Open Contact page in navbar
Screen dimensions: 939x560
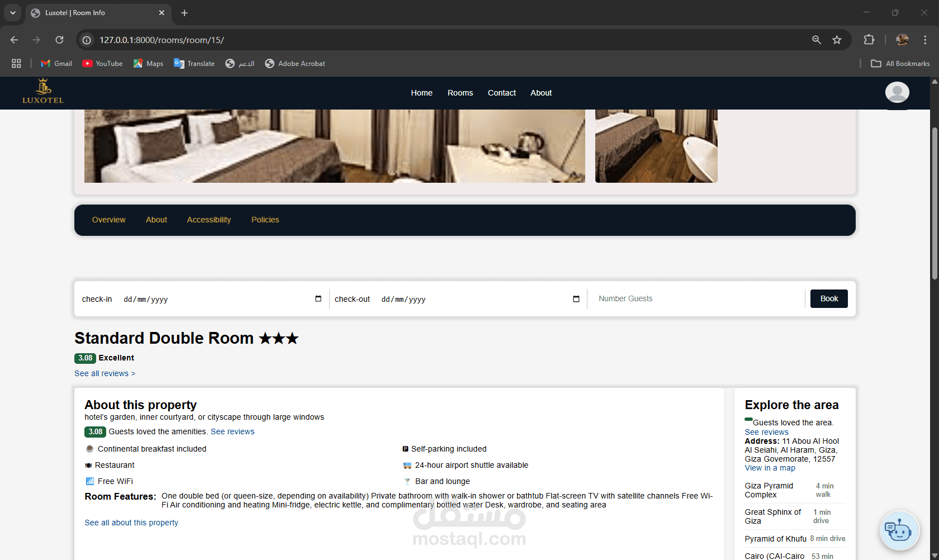[501, 93]
